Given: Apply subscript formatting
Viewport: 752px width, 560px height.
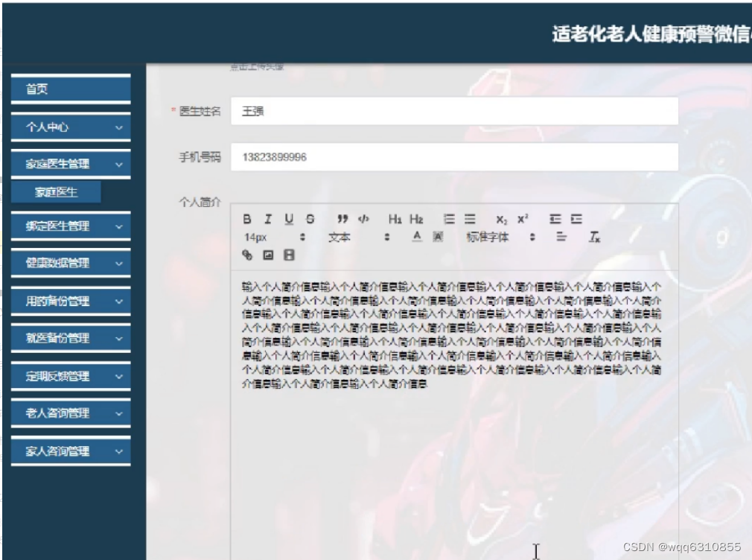Looking at the screenshot, I should [x=500, y=219].
